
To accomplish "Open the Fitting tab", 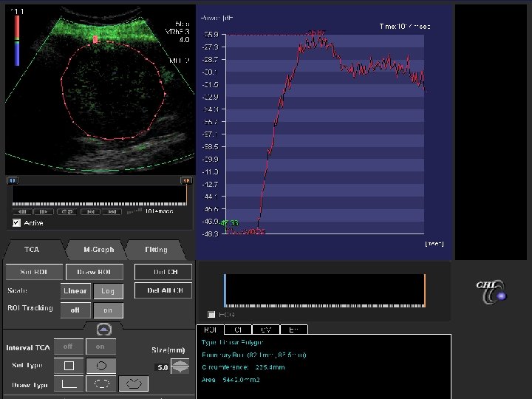I will (x=156, y=250).
